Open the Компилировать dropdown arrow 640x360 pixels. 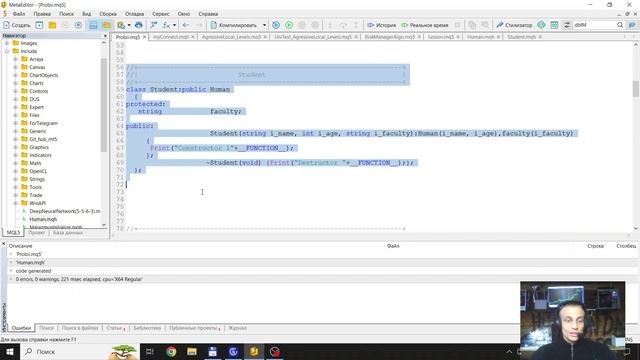[x=264, y=25]
